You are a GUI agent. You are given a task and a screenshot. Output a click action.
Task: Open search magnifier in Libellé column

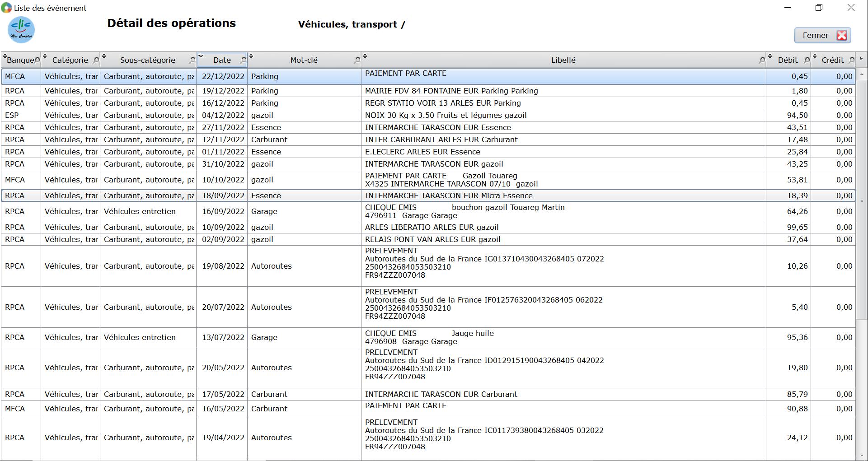pyautogui.click(x=762, y=60)
